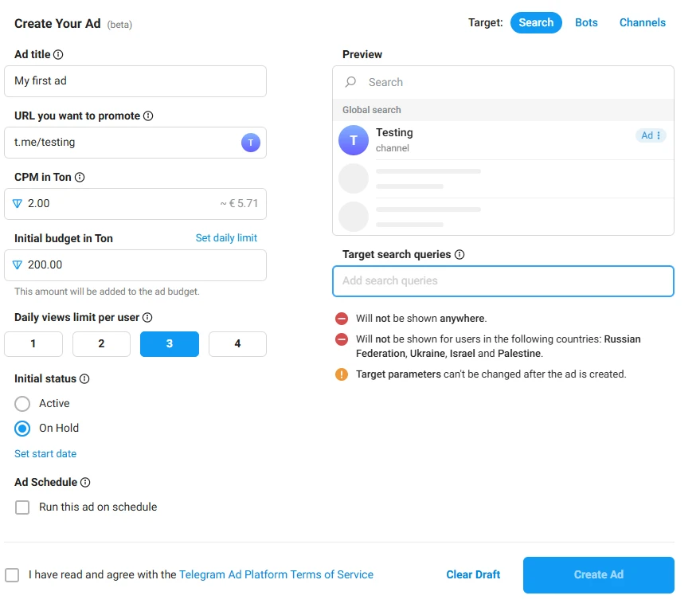
Task: Focus the Ad title field
Action: tap(135, 81)
